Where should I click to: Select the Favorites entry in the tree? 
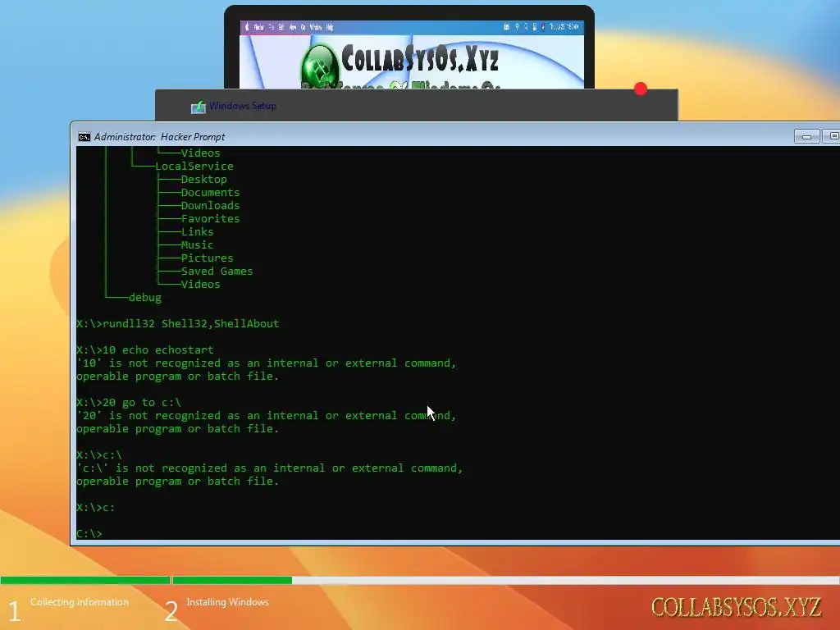tap(210, 218)
